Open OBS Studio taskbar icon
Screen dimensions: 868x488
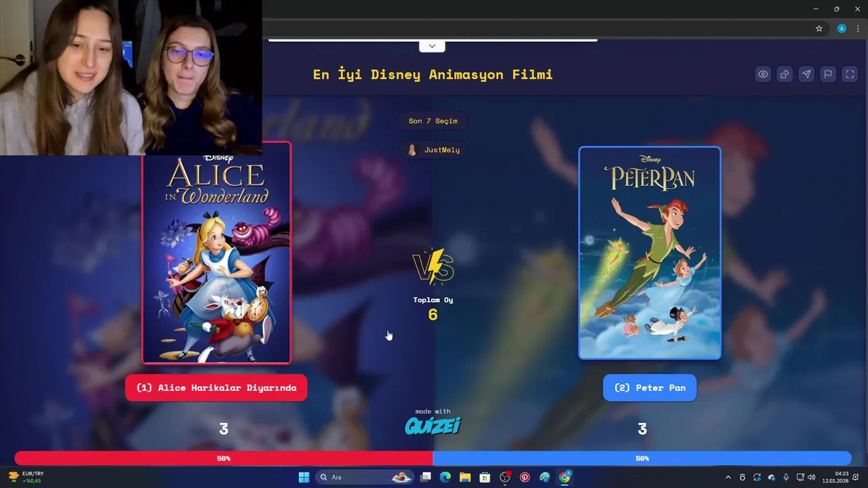click(x=505, y=477)
